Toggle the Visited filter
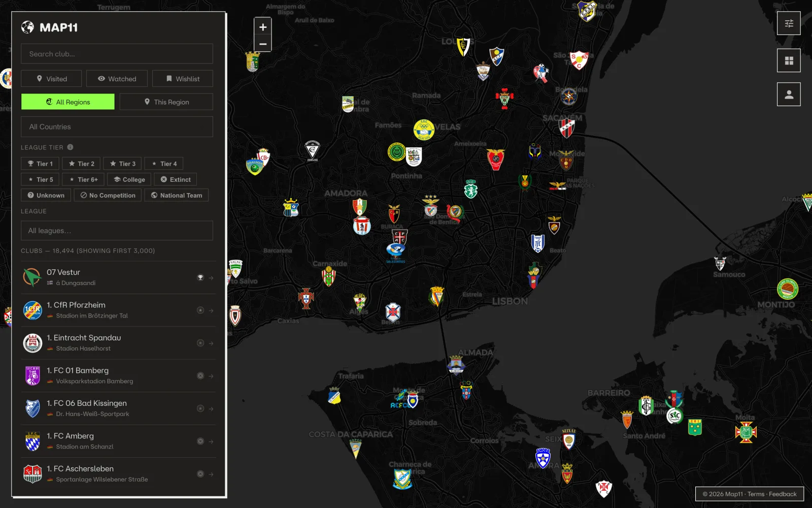The height and width of the screenshot is (508, 812). pos(51,79)
